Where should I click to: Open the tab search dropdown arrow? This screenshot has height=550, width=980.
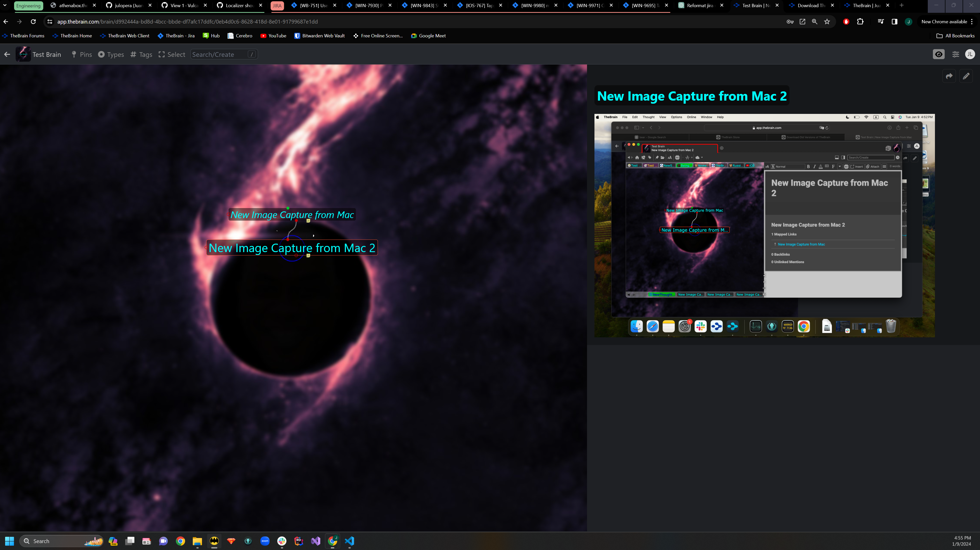click(5, 5)
